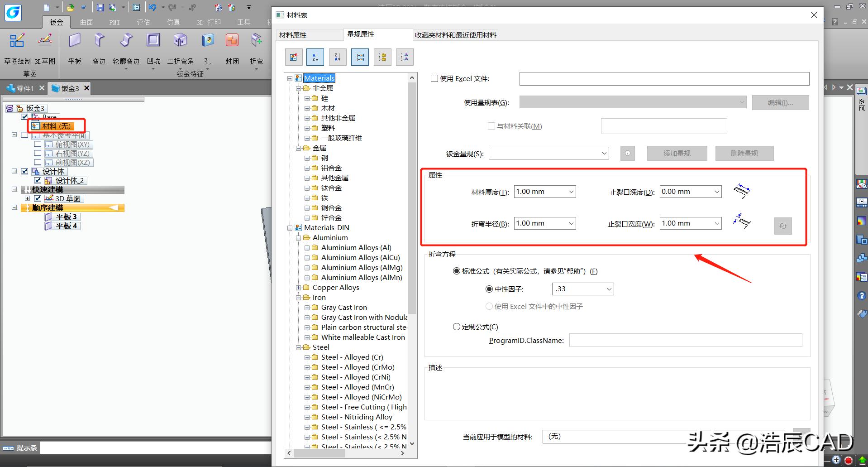Enable the 使用Excel文件 checkbox
The image size is (868, 467).
[x=434, y=78]
